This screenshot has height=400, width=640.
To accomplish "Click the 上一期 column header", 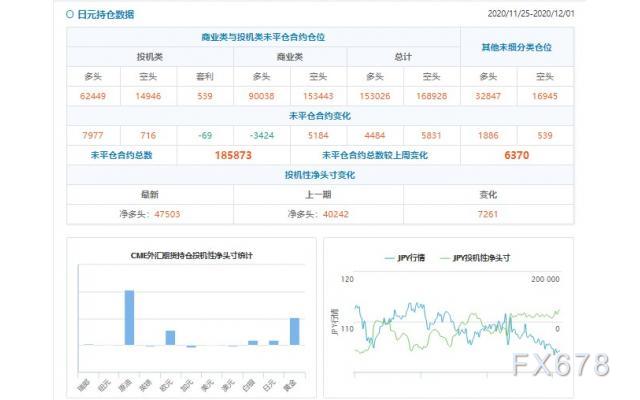I will point(318,194).
